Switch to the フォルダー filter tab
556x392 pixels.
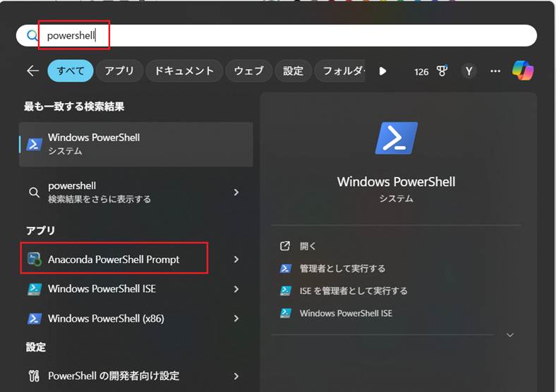pyautogui.click(x=340, y=71)
